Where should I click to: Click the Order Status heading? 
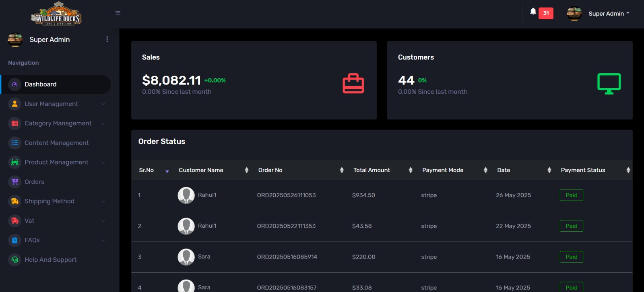[162, 142]
